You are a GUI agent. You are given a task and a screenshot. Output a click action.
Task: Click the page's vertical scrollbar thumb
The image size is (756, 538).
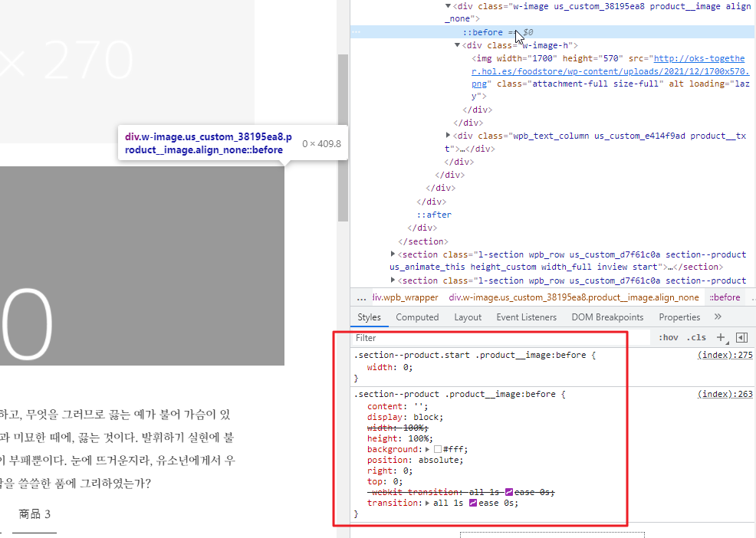[x=343, y=137]
